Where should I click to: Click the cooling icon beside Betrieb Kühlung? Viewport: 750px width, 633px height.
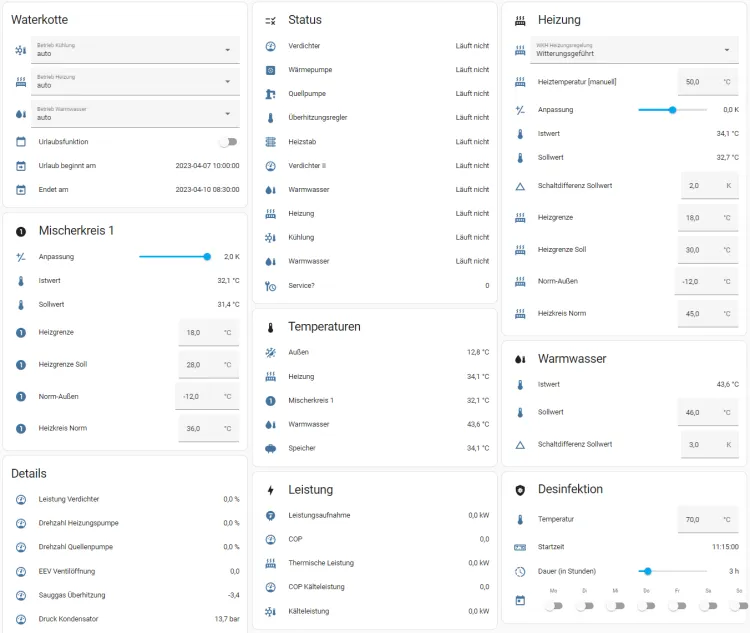21,50
